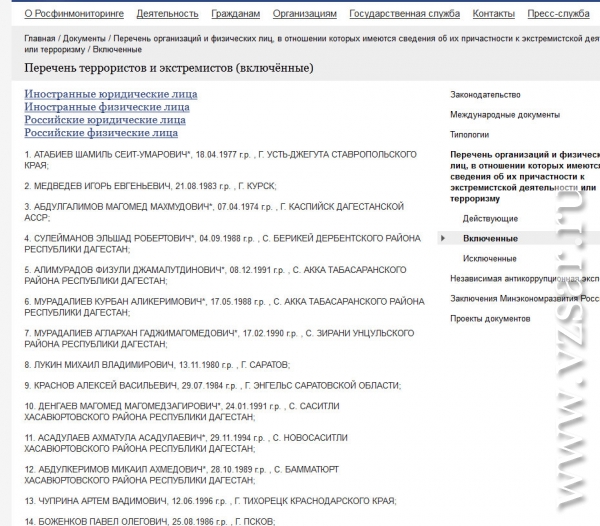Select Государственная служба in top navigation
Screen dimensions: 600x526
point(404,14)
